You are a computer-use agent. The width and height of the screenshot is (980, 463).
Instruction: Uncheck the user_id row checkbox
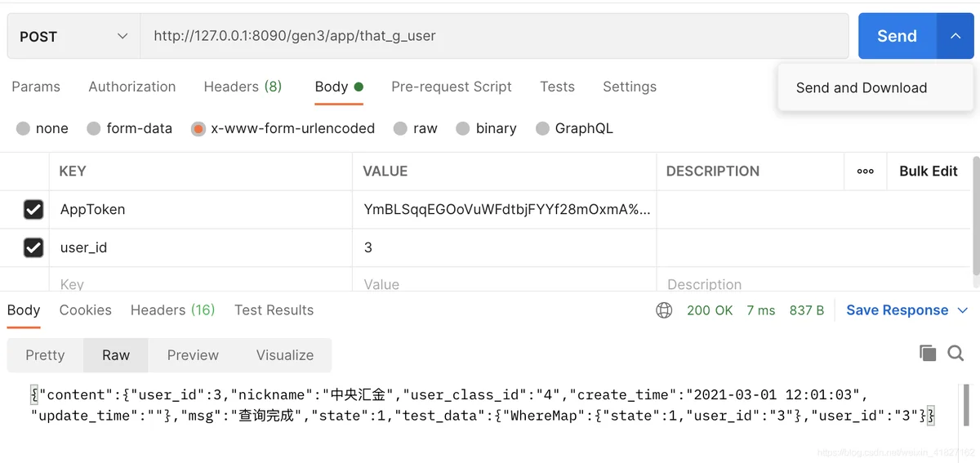33,247
